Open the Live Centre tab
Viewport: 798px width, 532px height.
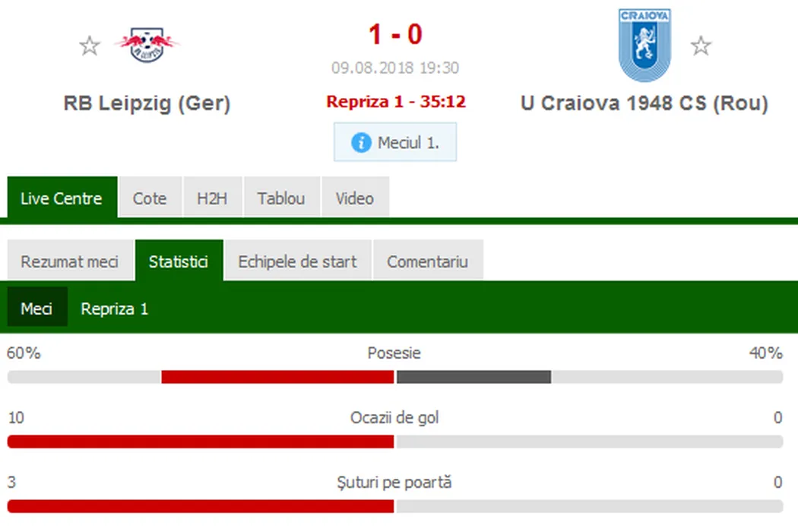[x=62, y=198]
